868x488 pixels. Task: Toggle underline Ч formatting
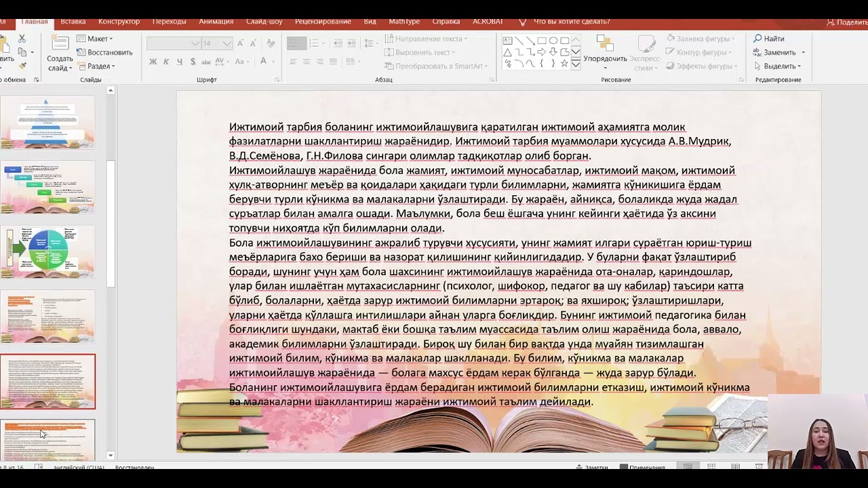click(x=180, y=62)
